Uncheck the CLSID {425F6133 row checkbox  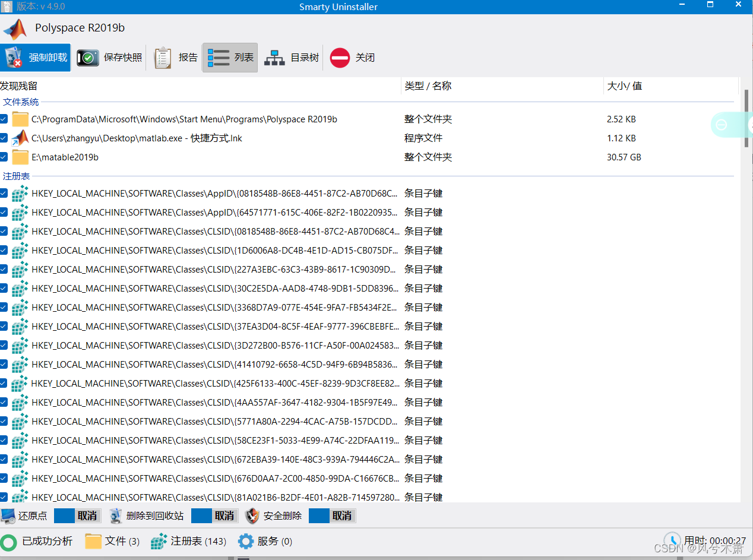point(4,384)
